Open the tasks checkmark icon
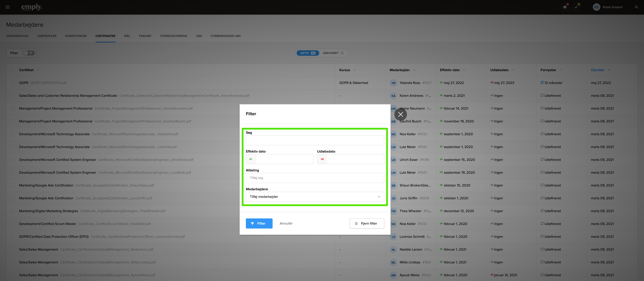This screenshot has width=644, height=281. pyautogui.click(x=576, y=7)
